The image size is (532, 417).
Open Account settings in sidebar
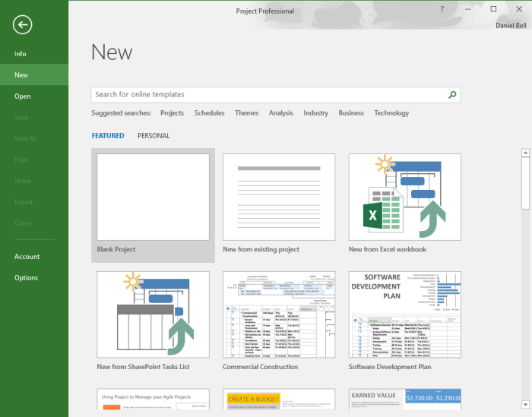(x=34, y=256)
